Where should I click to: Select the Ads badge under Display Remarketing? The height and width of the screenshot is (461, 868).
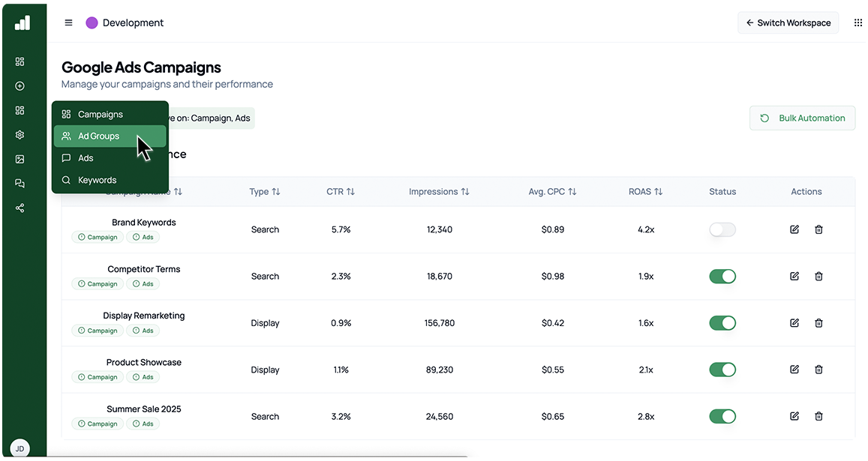pos(143,331)
